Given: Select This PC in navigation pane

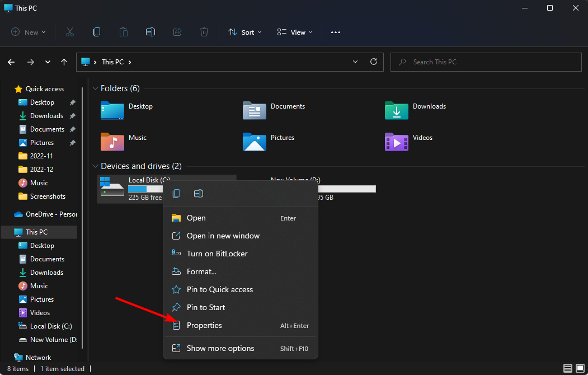Looking at the screenshot, I should [39, 232].
